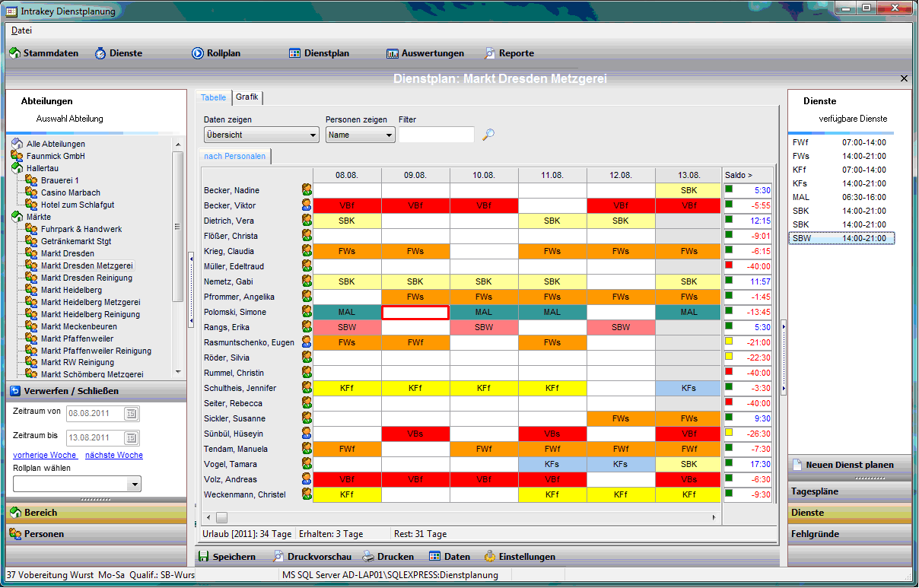This screenshot has height=588, width=919.
Task: Open Dienstplan toolbar icon
Action: (295, 53)
